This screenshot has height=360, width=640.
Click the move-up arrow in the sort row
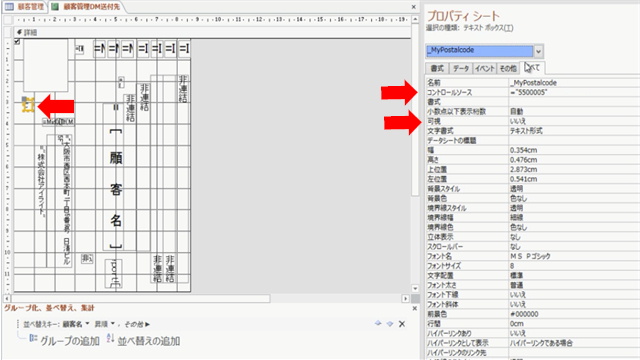click(378, 323)
